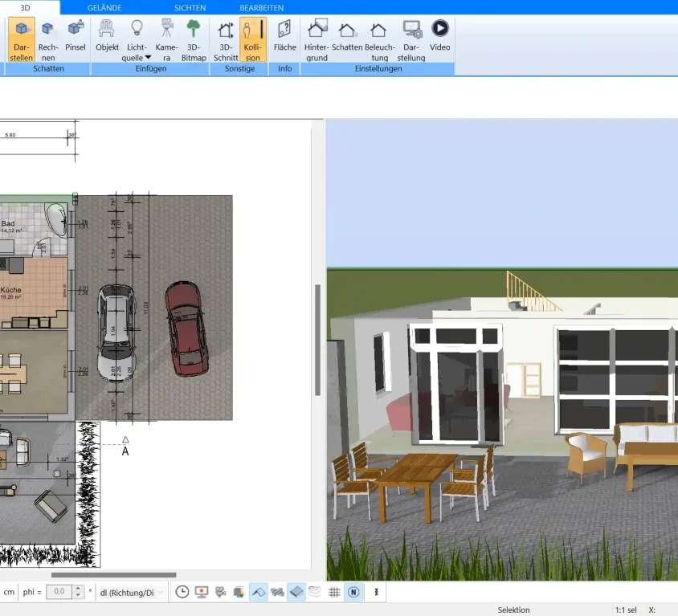Select the Pinsel brush tool

point(76,35)
